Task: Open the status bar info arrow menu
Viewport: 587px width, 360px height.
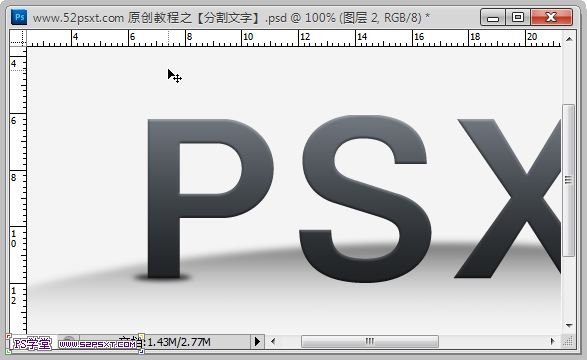Action: [257, 341]
